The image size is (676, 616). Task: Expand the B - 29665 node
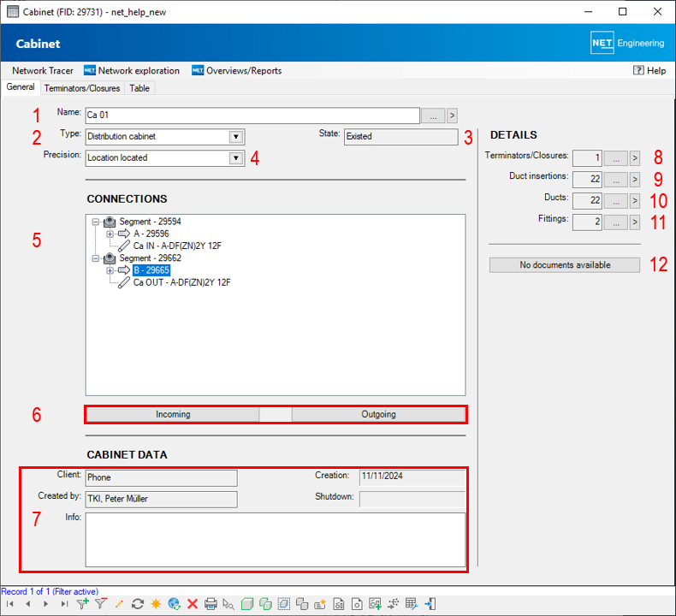(110, 270)
